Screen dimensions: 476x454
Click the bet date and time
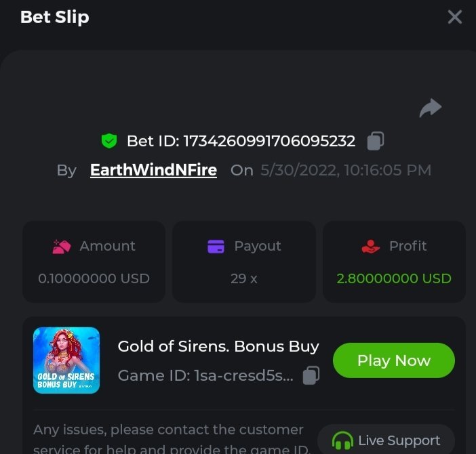(x=346, y=170)
